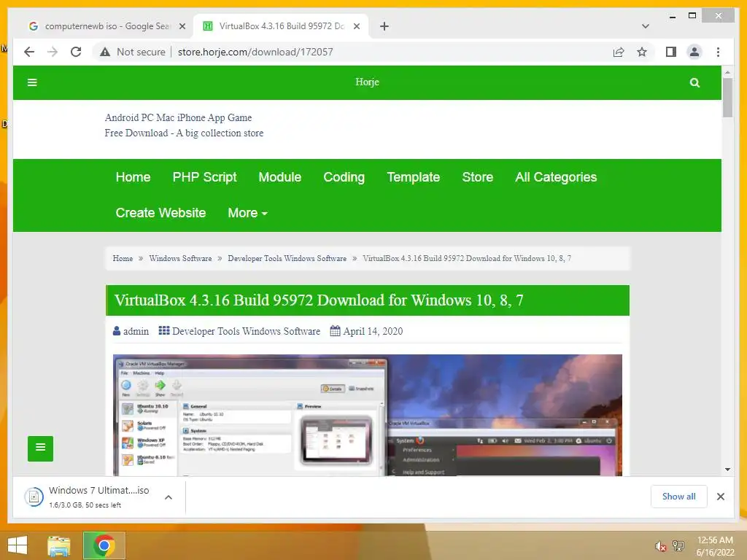Viewport: 747px width, 560px height.
Task: Follow Developer Tools Windows Software breadcrumb
Action: point(287,258)
